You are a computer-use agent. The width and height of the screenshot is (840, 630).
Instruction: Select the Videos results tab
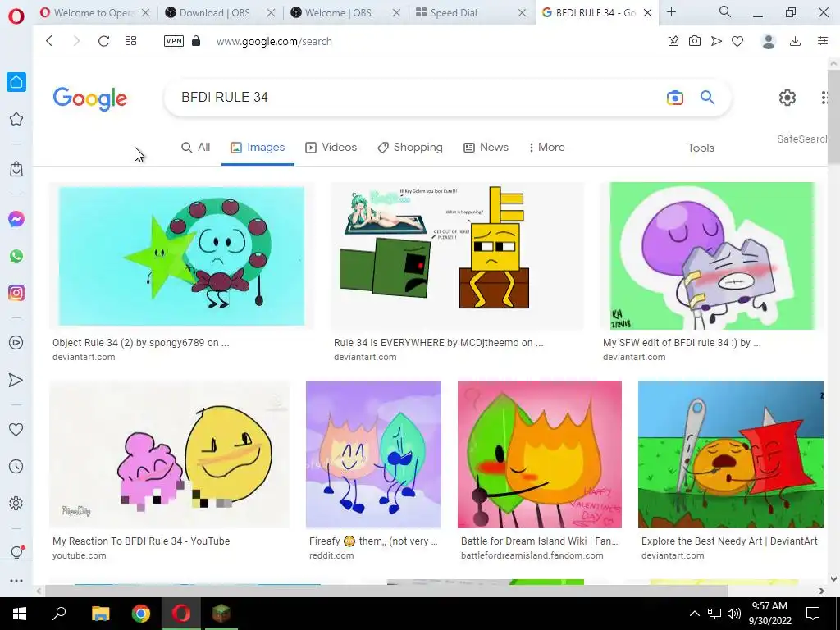[331, 148]
